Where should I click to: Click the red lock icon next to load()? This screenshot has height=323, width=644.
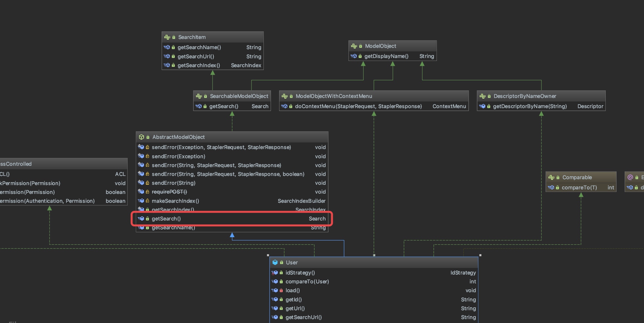pos(281,290)
